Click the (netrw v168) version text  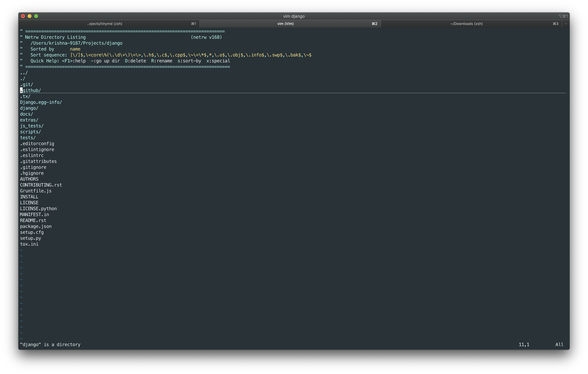(206, 37)
